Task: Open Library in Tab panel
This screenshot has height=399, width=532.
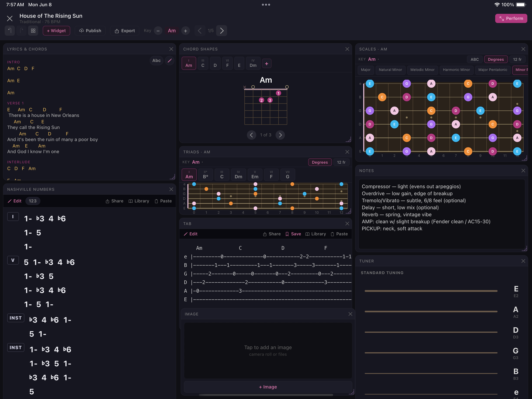Action: point(315,234)
